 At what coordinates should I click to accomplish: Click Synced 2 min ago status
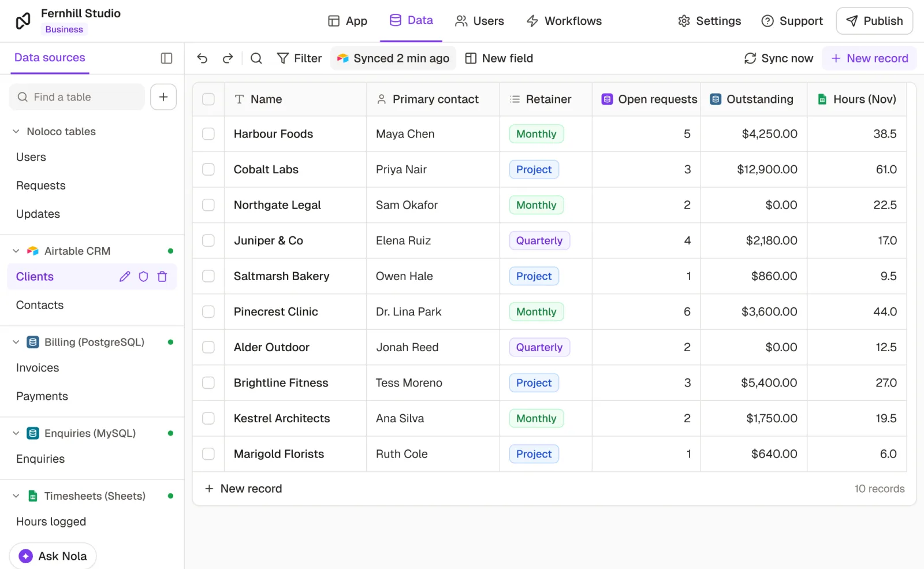pyautogui.click(x=393, y=58)
